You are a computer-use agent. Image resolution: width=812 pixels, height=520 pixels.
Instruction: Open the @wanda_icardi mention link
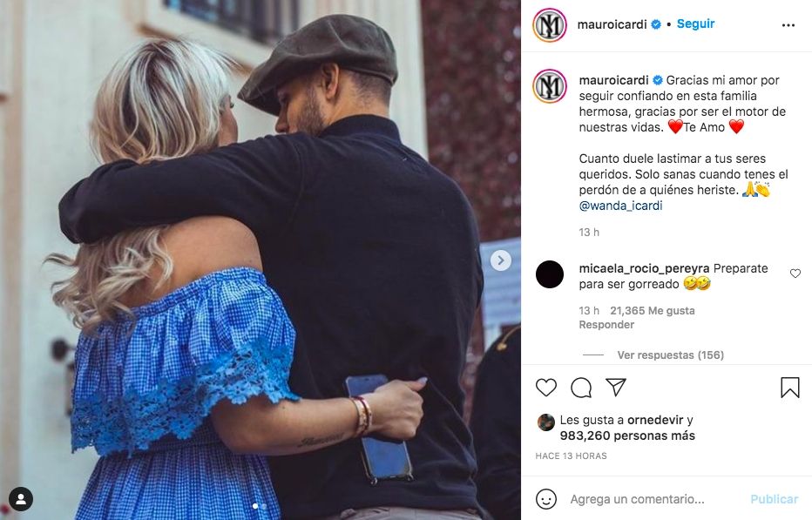coord(620,206)
